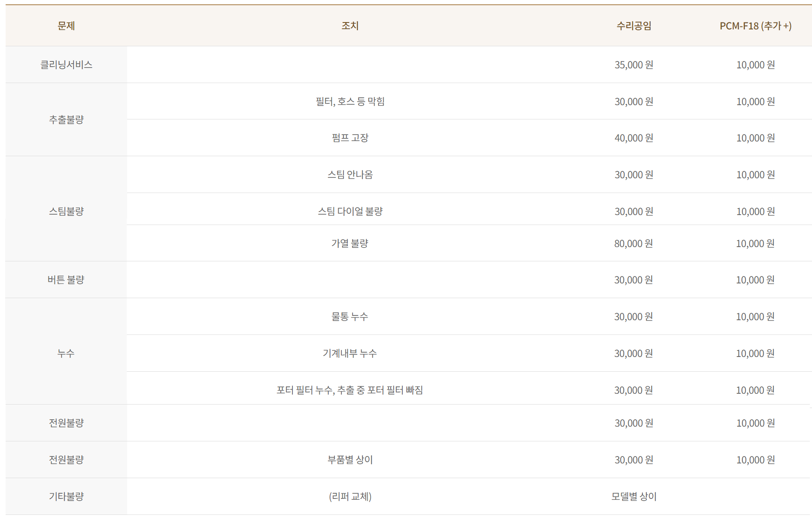Click the 물통 누수 cell

[350, 317]
